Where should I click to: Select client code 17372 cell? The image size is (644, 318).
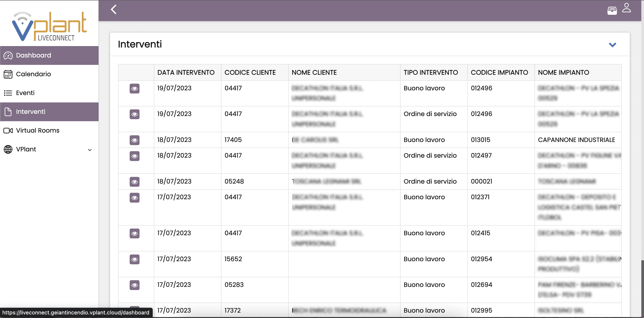255,310
